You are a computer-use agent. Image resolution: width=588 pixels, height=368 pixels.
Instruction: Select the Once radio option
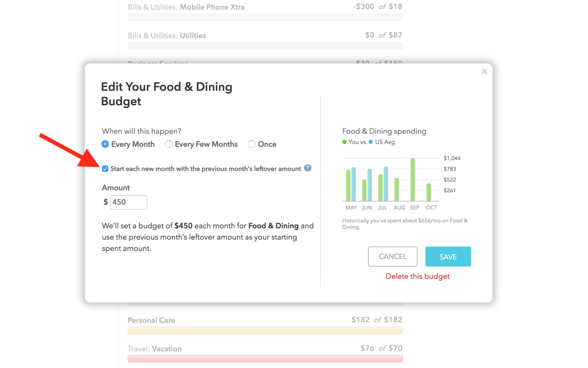[x=252, y=144]
